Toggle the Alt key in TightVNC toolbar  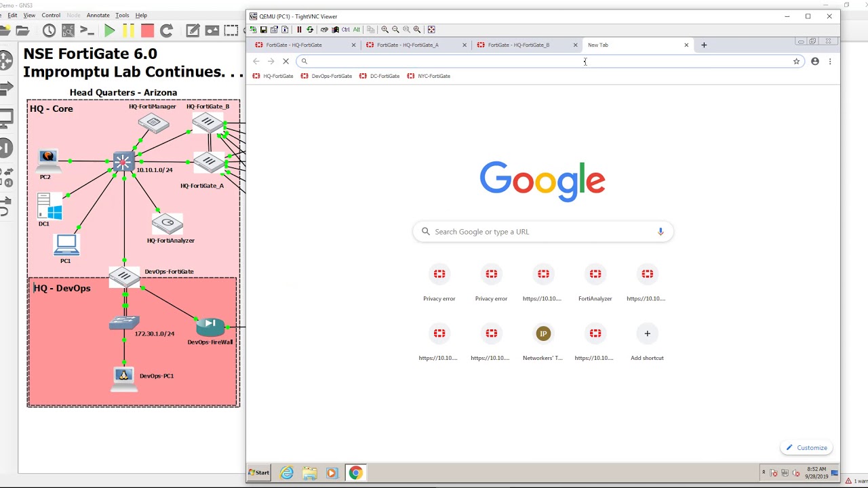pos(357,29)
